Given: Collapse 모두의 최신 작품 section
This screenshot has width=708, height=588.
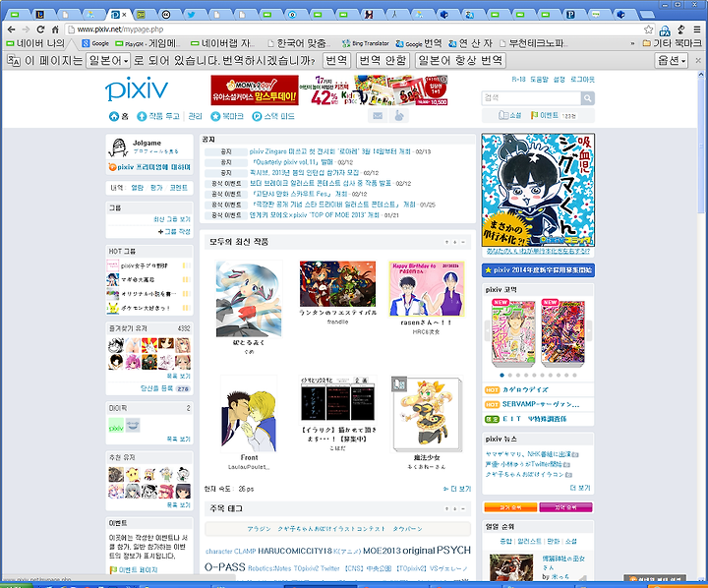Looking at the screenshot, I should tap(463, 243).
